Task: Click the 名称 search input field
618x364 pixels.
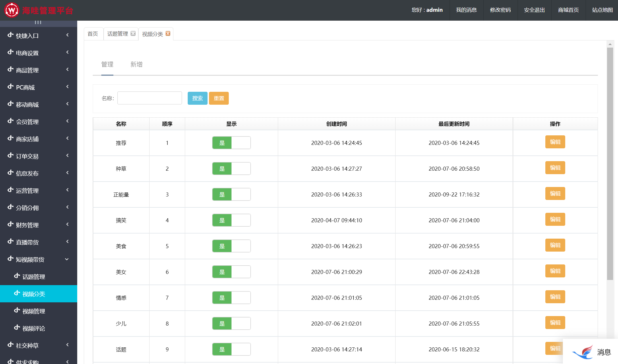Action: click(x=150, y=98)
